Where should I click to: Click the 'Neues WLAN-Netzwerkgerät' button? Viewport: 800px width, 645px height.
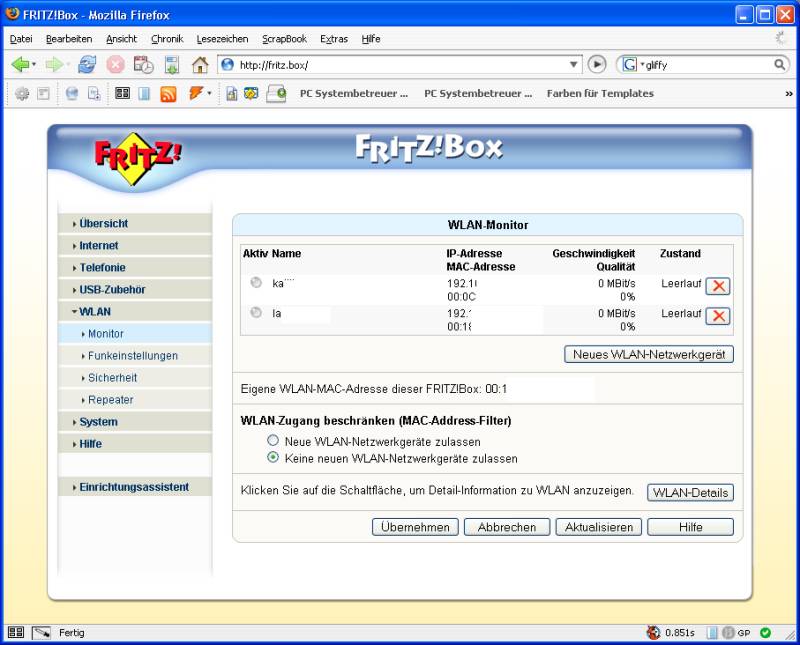649,354
